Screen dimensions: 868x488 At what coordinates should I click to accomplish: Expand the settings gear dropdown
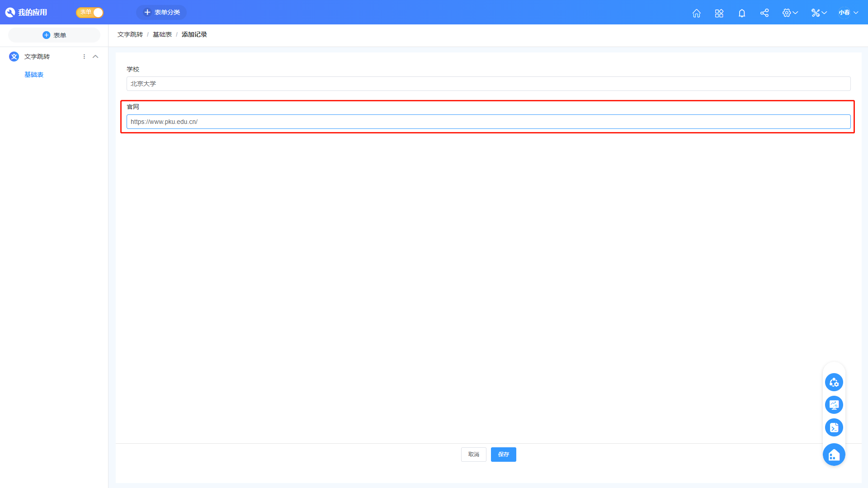point(790,13)
